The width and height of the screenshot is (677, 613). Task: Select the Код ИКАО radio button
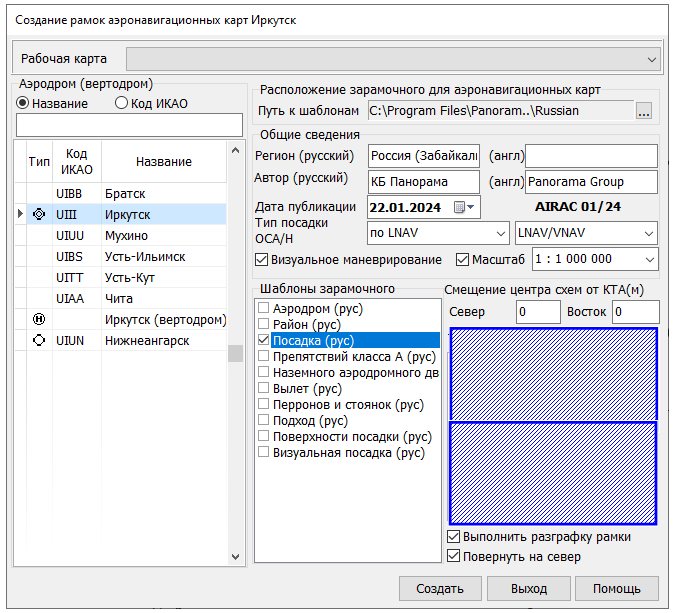click(x=122, y=103)
